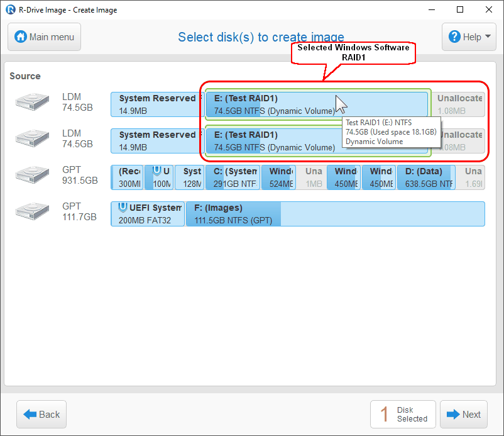Open the Help dropdown menu
This screenshot has height=436, width=504.
click(x=469, y=36)
